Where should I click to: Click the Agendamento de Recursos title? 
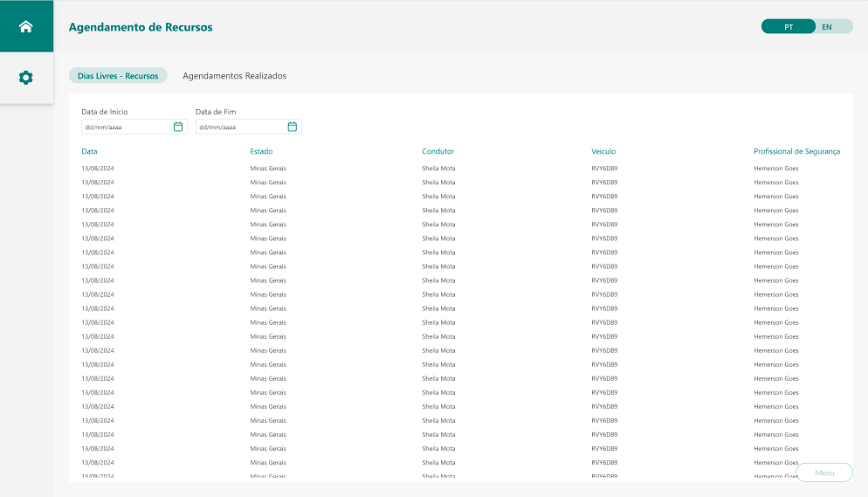pyautogui.click(x=141, y=27)
